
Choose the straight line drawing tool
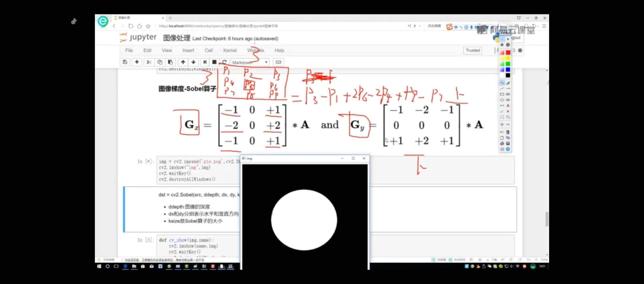pos(502,88)
